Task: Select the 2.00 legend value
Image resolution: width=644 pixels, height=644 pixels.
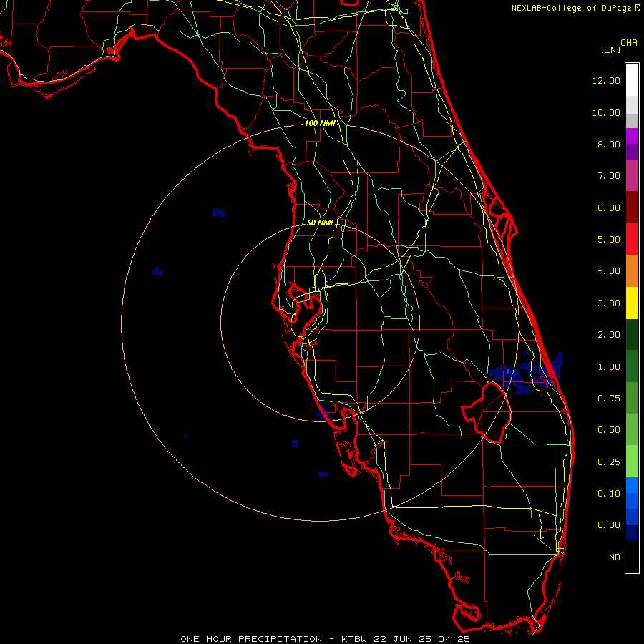Action: 609,335
